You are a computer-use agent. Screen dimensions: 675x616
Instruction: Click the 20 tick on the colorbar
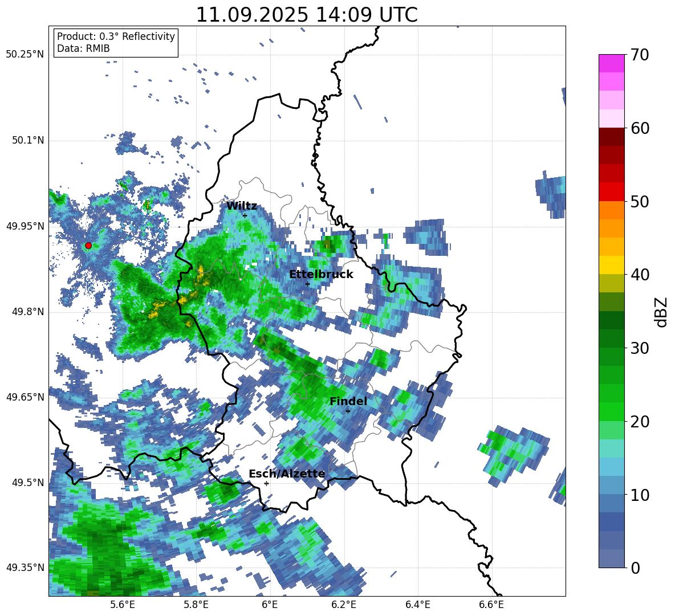pos(639,422)
